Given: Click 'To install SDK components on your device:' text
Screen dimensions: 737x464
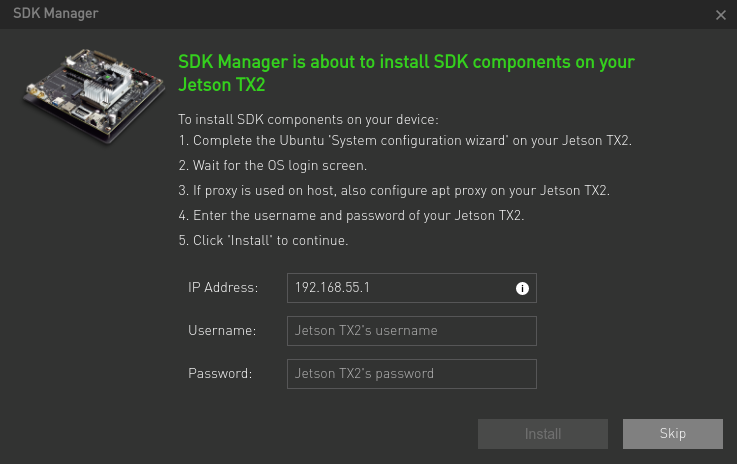Looking at the screenshot, I should [308, 119].
